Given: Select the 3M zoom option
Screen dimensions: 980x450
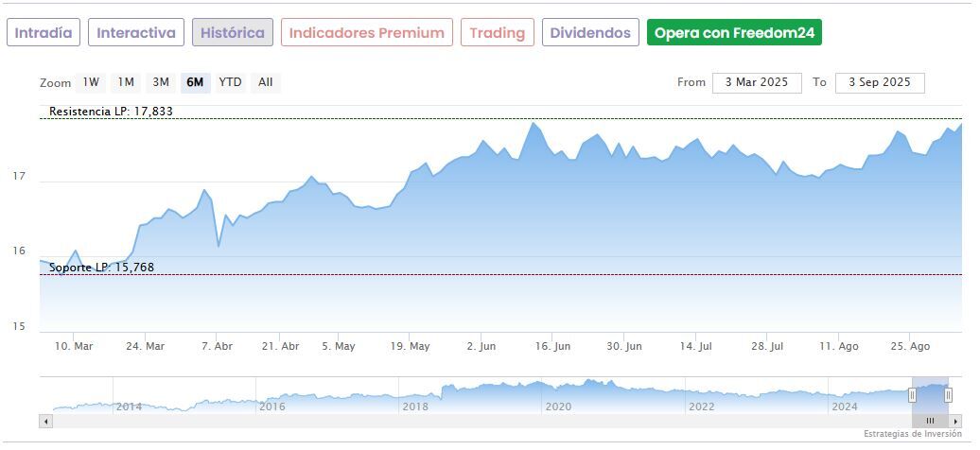Looking at the screenshot, I should [161, 82].
